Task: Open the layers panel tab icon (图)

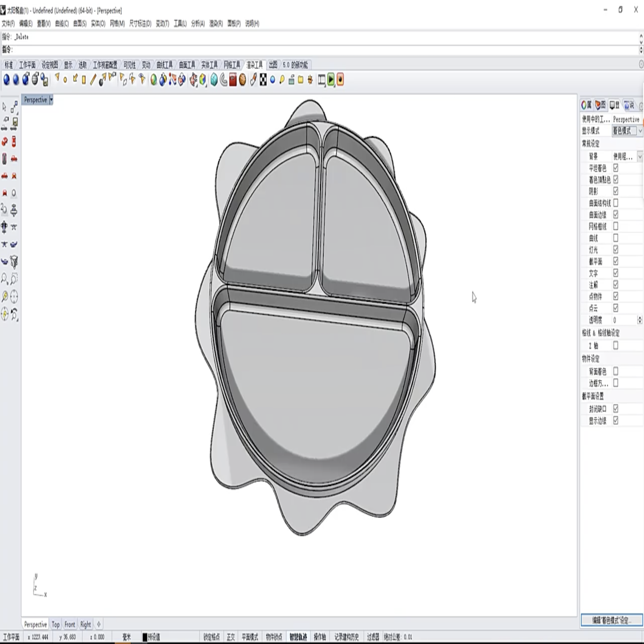Action: point(600,105)
